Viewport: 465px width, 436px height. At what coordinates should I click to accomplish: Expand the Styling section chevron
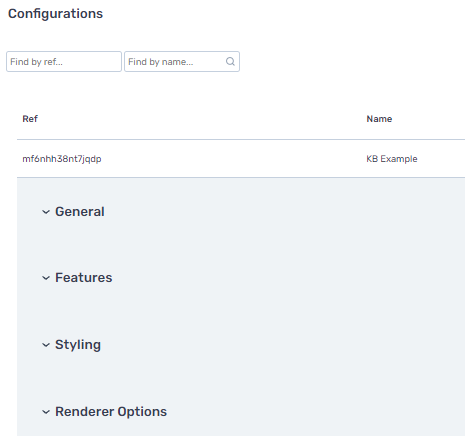tap(46, 345)
